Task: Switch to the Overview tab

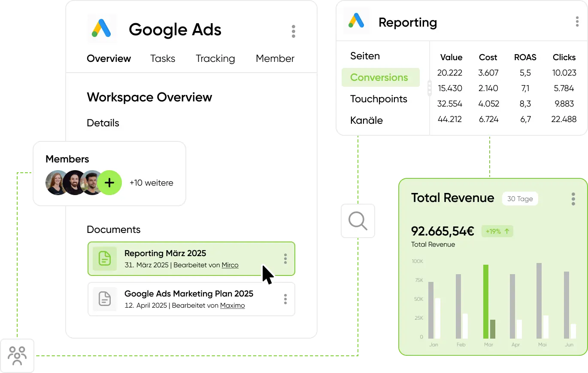Action: 109,58
